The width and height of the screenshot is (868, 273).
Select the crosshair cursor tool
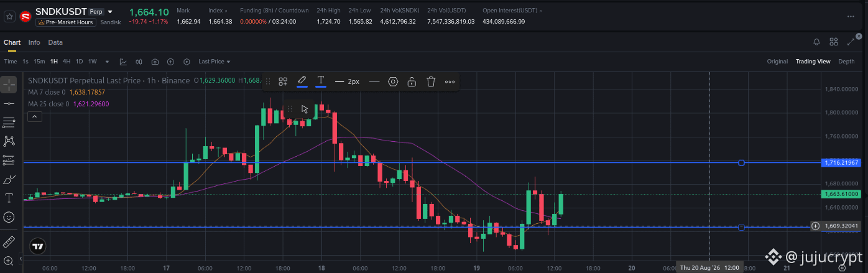pyautogui.click(x=9, y=85)
